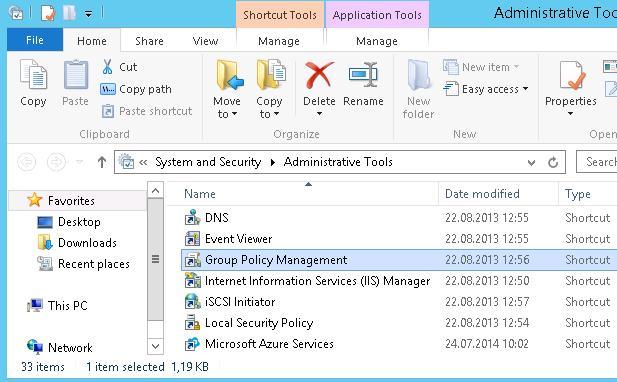Click the New folder icon
Image resolution: width=617 pixels, height=382 pixels.
(x=418, y=75)
